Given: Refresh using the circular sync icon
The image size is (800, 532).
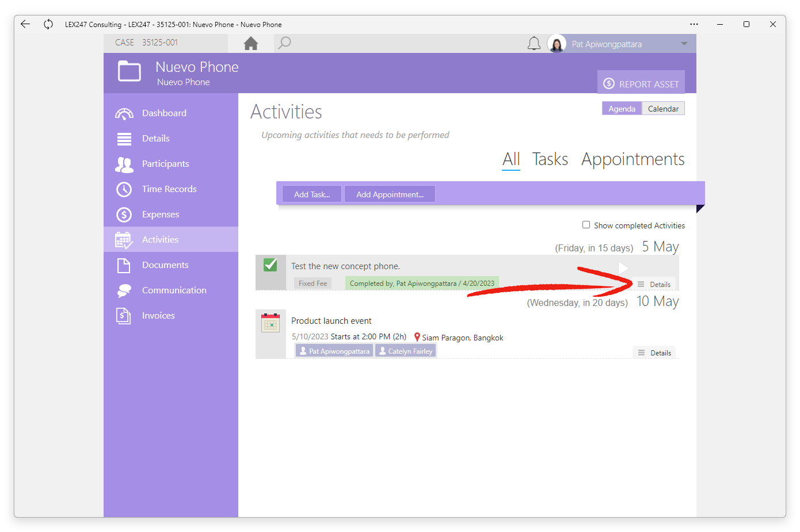Looking at the screenshot, I should 48,24.
